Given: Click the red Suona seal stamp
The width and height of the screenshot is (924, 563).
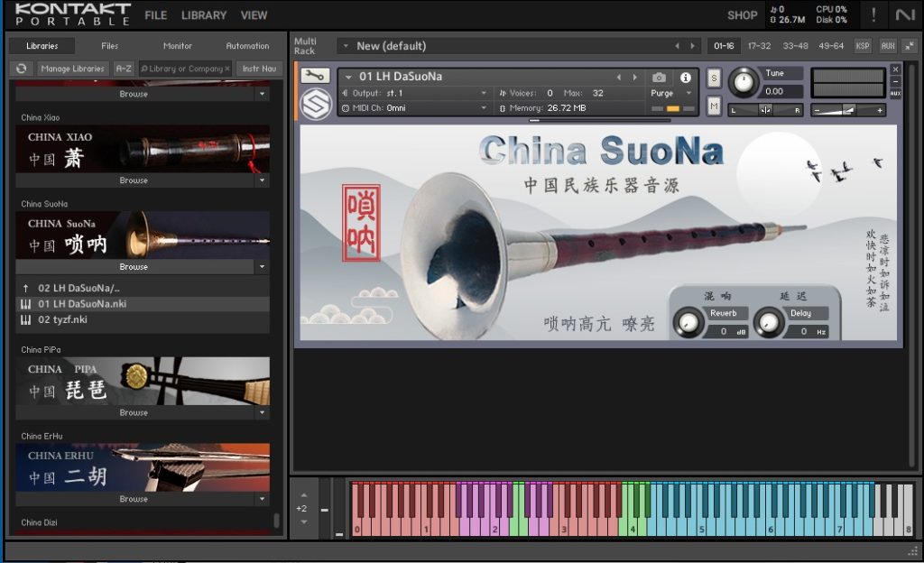Looking at the screenshot, I should pos(361,223).
